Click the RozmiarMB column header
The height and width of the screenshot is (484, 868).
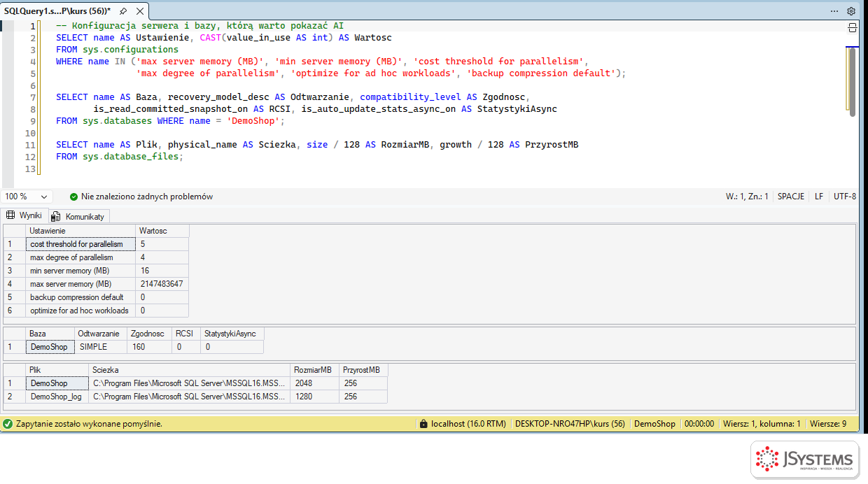tap(314, 370)
